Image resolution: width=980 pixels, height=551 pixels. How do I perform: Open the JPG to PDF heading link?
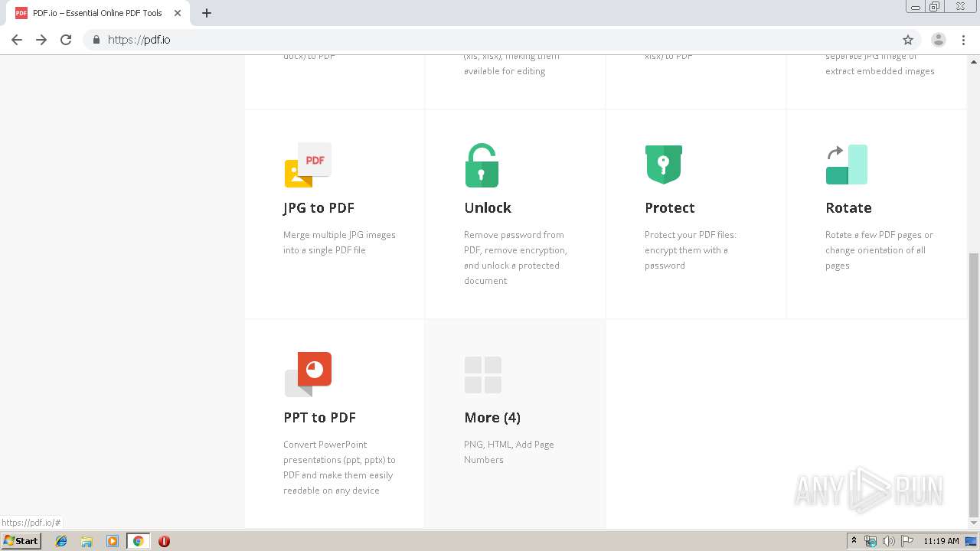(x=318, y=208)
